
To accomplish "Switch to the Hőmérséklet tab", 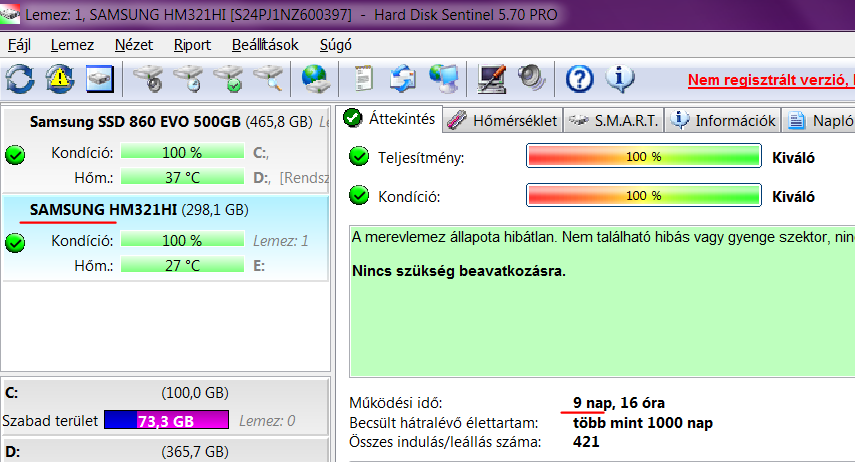I will [502, 121].
